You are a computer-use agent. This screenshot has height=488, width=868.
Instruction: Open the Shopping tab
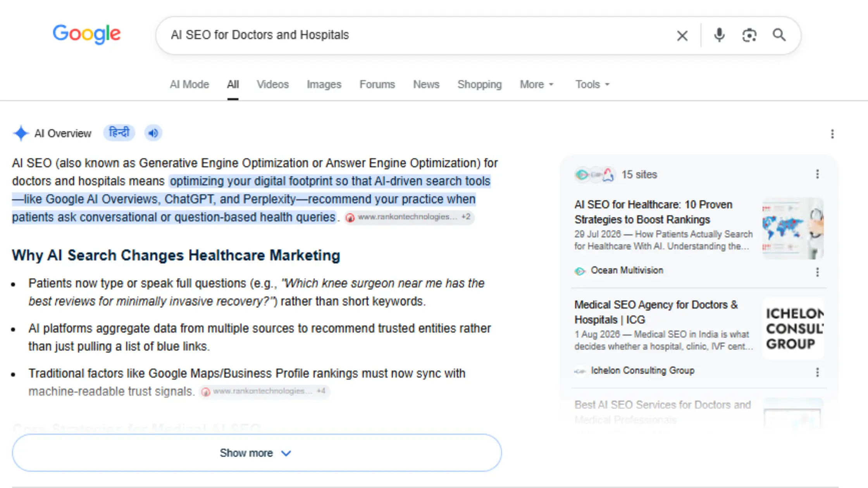[x=480, y=84]
